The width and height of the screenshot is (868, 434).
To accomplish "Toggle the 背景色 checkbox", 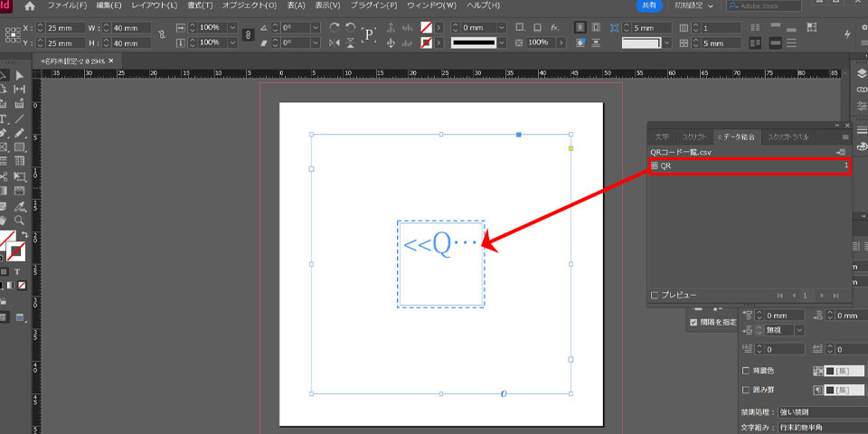I will click(745, 371).
